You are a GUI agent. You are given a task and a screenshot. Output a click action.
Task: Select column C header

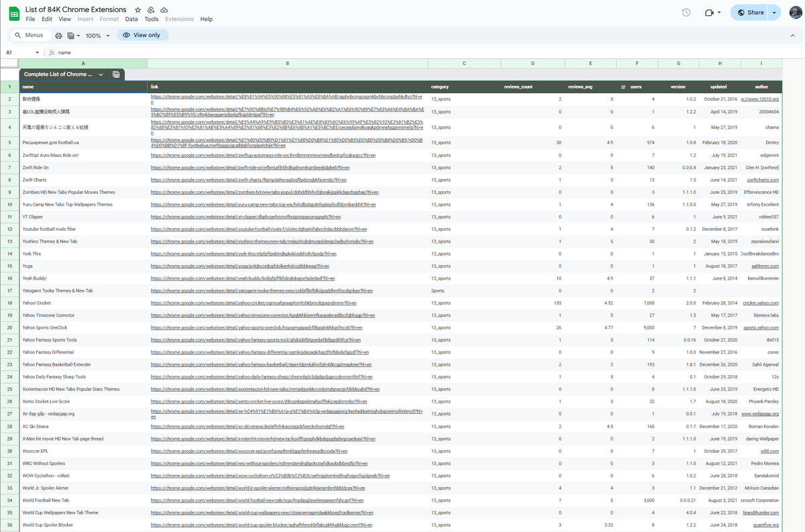464,64
